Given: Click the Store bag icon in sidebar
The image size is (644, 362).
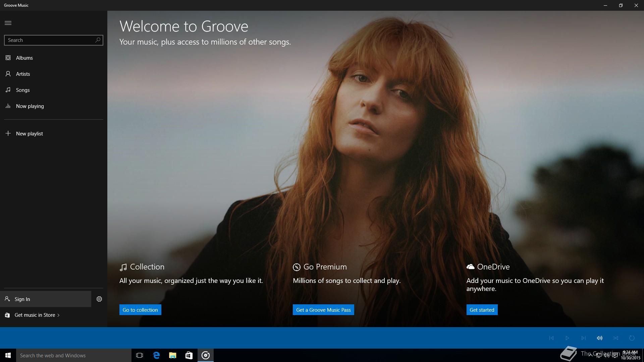Looking at the screenshot, I should click(7, 315).
